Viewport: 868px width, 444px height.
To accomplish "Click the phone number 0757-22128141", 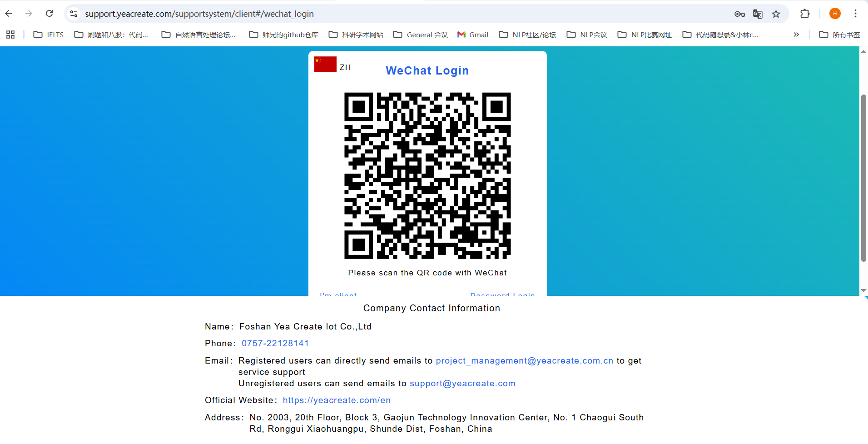I will (275, 344).
